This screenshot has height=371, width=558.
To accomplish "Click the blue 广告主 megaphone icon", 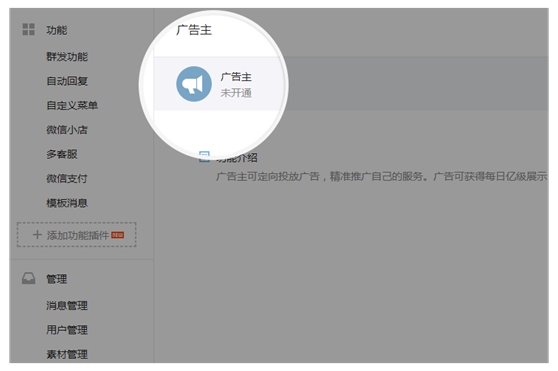I will point(194,84).
